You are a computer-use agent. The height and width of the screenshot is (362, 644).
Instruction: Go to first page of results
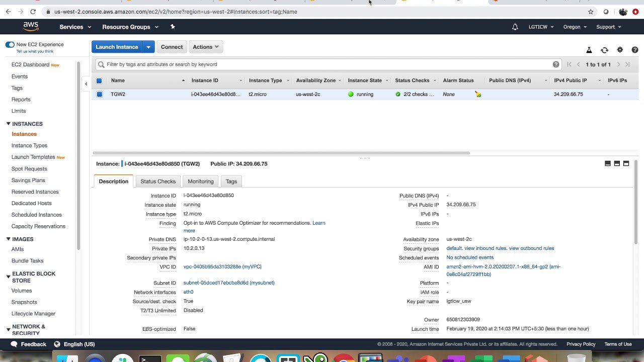pyautogui.click(x=570, y=64)
